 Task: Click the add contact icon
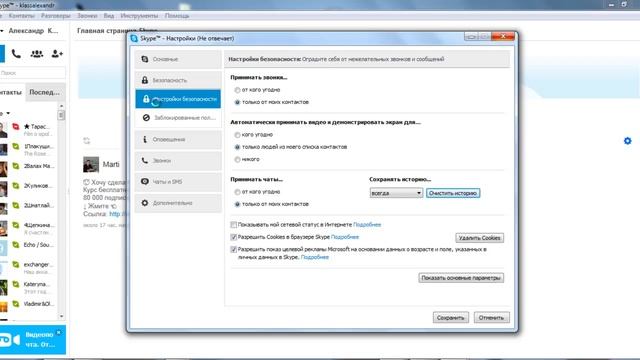coord(57,53)
